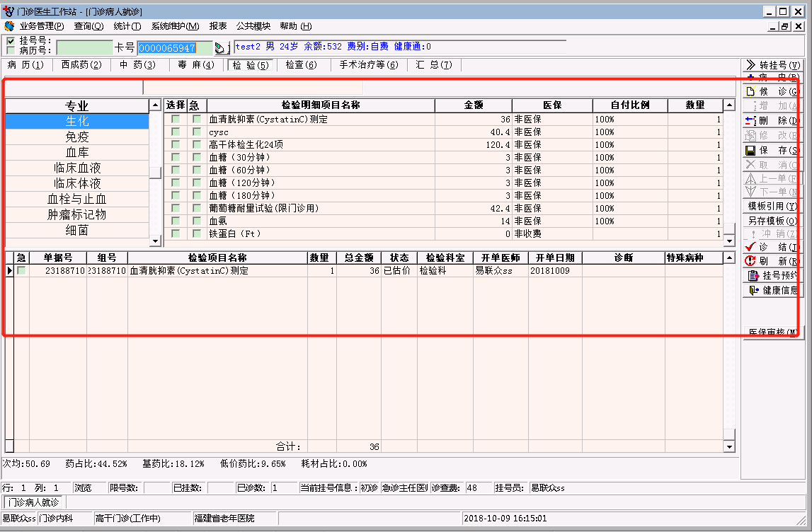Viewport: 812px width, 532px height.
Task: Open the 报表 menu
Action: tap(218, 26)
